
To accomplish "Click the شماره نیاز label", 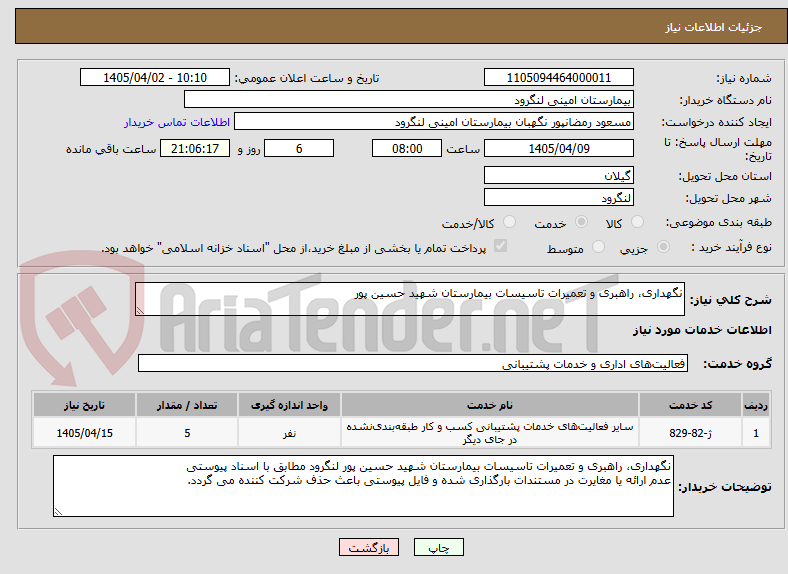I will 744,78.
